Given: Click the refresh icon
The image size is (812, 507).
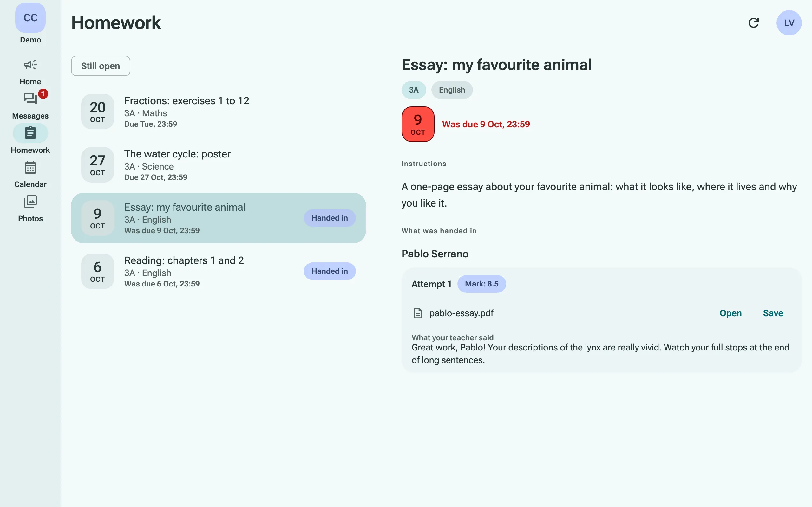Looking at the screenshot, I should (754, 23).
